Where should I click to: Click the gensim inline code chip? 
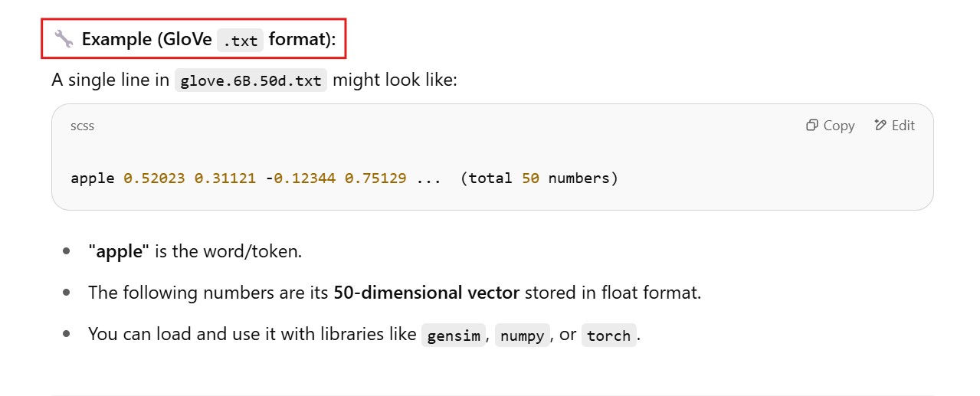[454, 335]
